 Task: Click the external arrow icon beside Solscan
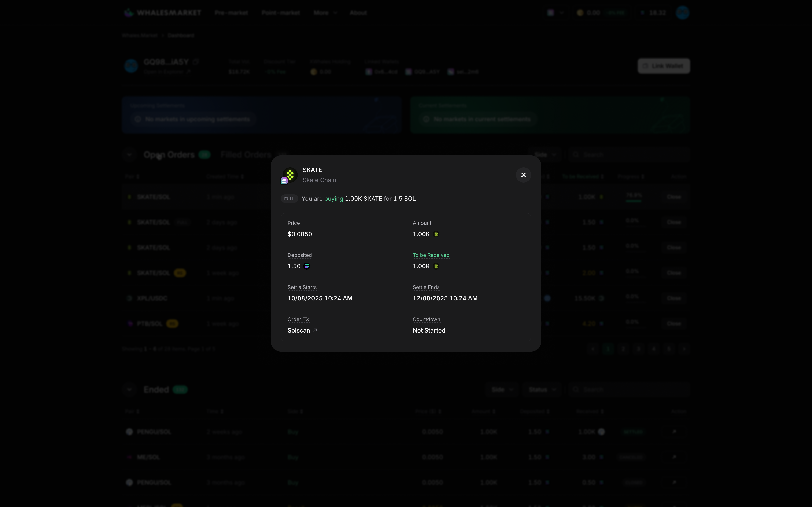315,330
